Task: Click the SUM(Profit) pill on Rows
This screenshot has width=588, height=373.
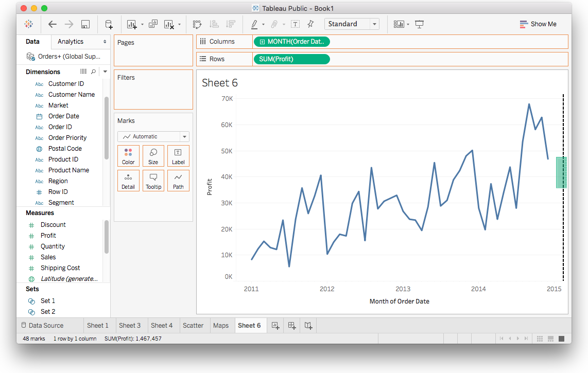Action: pos(291,59)
